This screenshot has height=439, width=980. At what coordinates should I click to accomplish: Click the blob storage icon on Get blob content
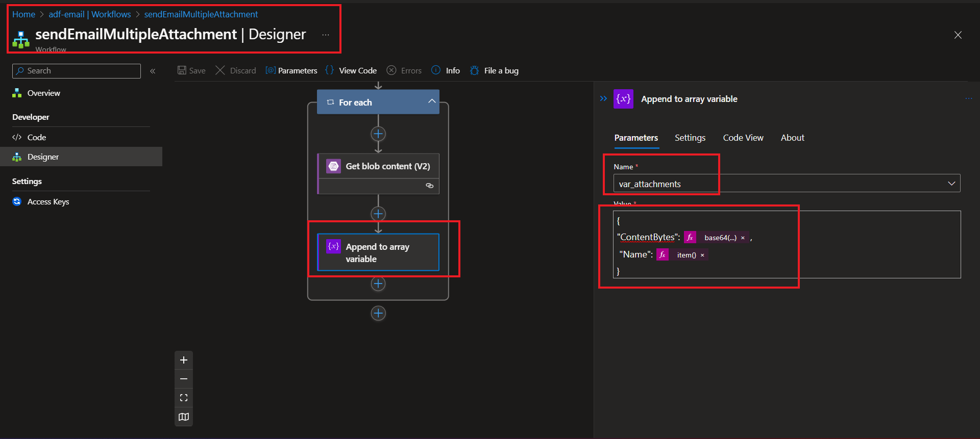click(x=333, y=166)
